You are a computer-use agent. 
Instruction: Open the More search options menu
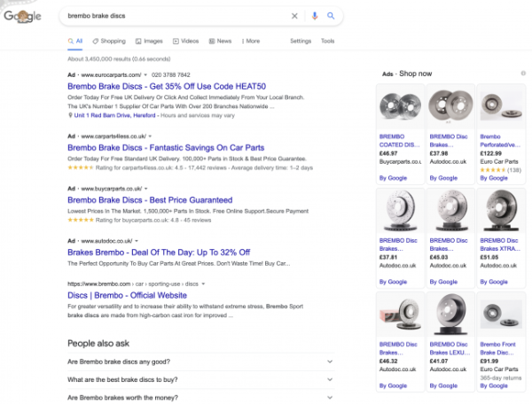[250, 41]
